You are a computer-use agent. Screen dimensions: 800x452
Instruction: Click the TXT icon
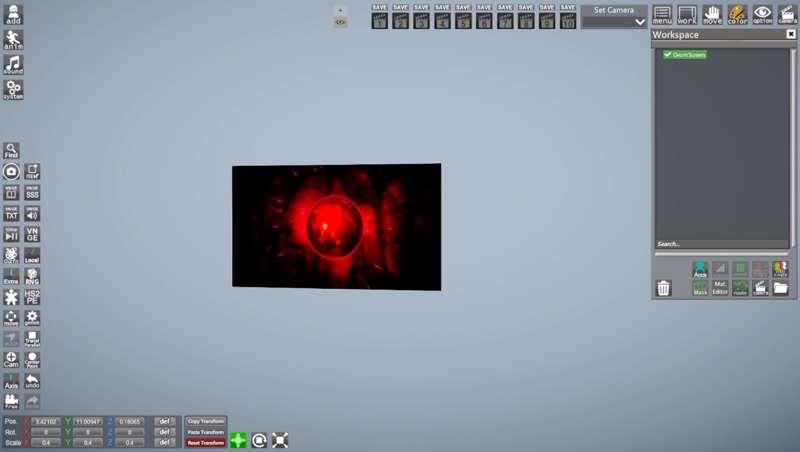(11, 213)
